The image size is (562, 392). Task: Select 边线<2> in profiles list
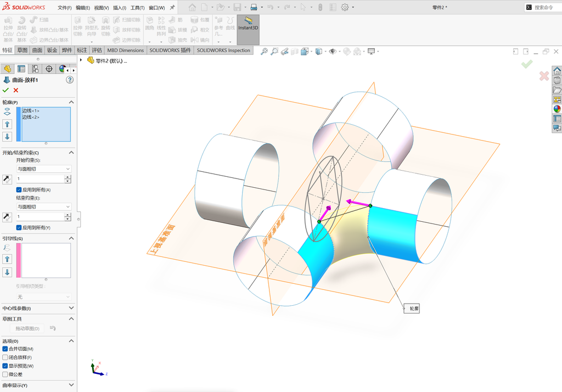tap(31, 117)
